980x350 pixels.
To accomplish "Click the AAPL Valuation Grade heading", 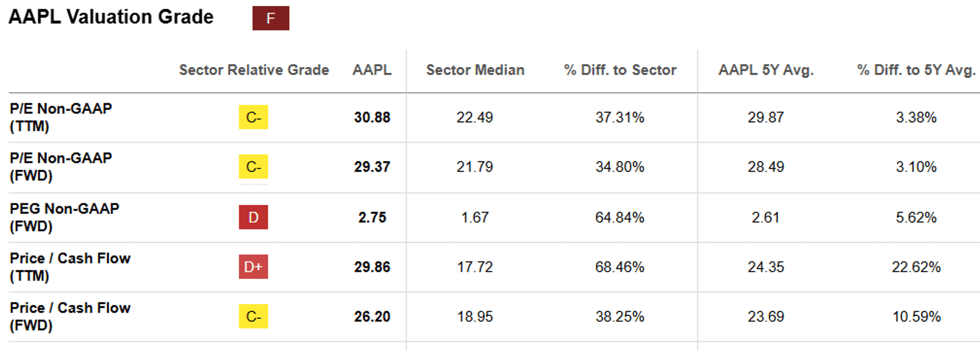I will pyautogui.click(x=111, y=17).
